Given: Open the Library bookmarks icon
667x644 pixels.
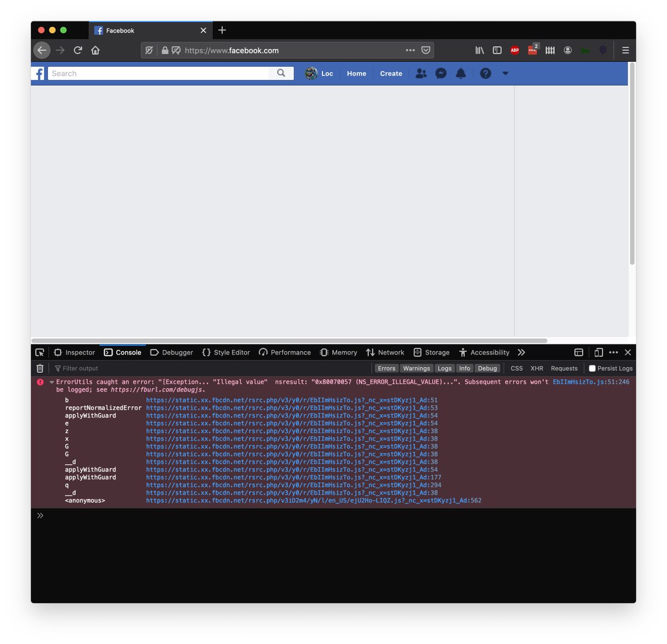Looking at the screenshot, I should (480, 50).
